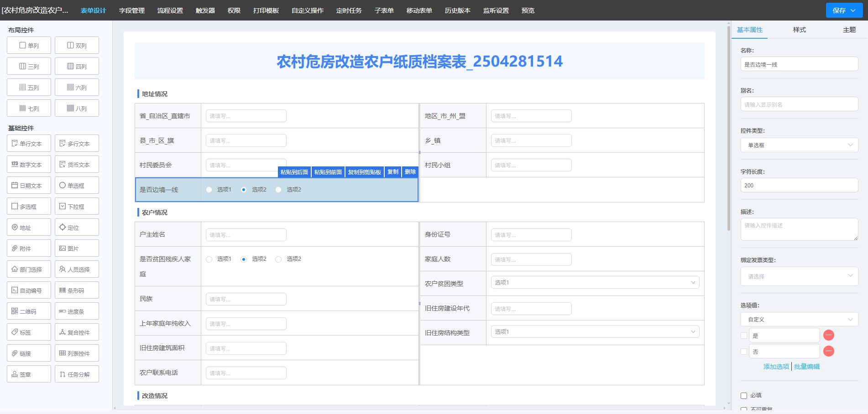Remove the 是 option with red minus
Screen dimensions: 868x414
[828, 336]
